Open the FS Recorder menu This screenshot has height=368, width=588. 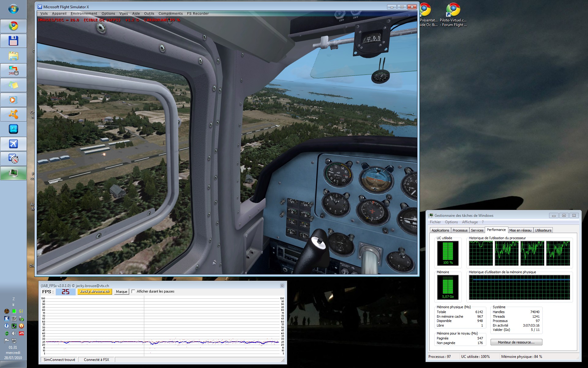198,13
